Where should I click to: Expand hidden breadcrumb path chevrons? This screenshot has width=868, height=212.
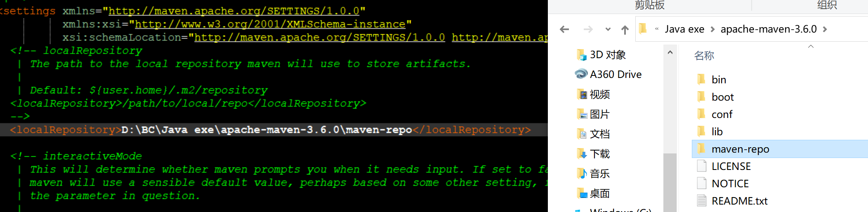[x=657, y=29]
